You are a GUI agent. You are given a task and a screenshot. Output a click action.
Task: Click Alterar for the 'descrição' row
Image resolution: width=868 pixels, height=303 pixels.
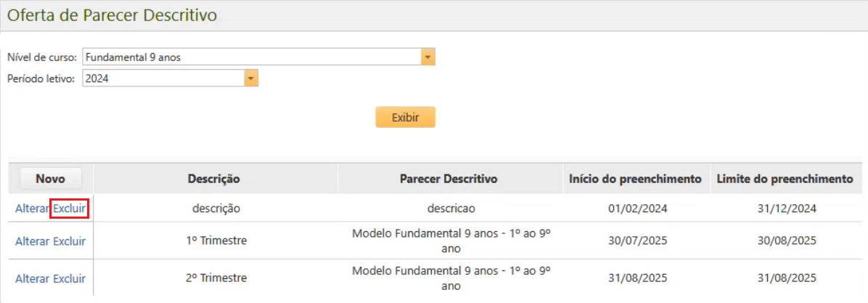click(32, 209)
